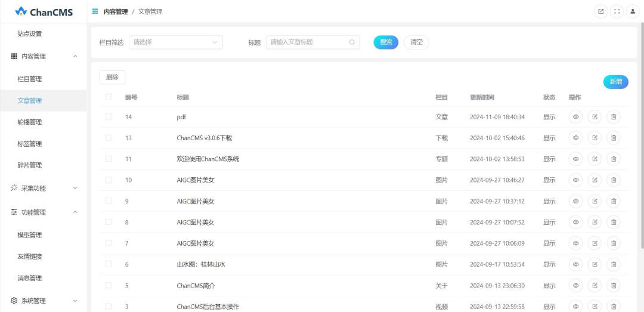Open 轮播管理 page

pyautogui.click(x=30, y=122)
